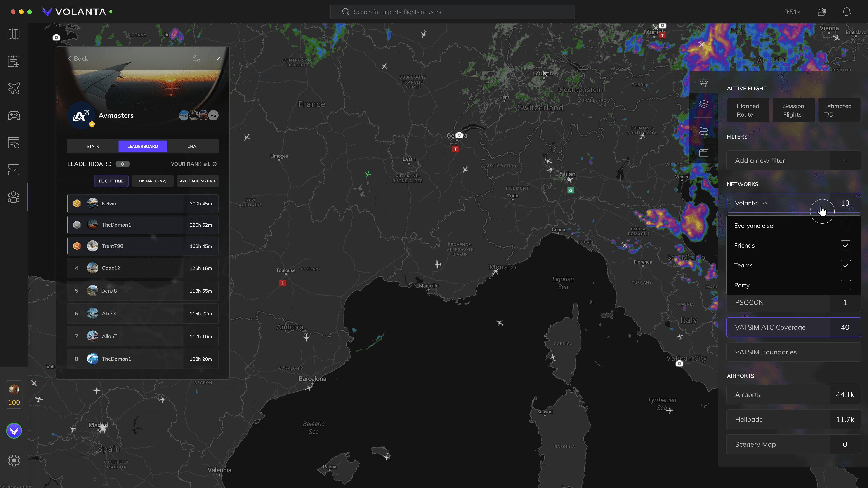The width and height of the screenshot is (868, 488).
Task: Add a new filter with plus
Action: pos(845,161)
